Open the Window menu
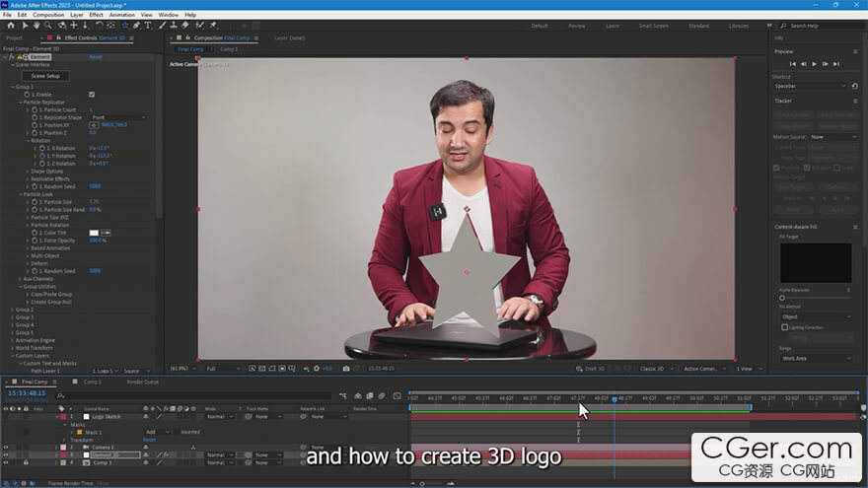 (x=169, y=15)
